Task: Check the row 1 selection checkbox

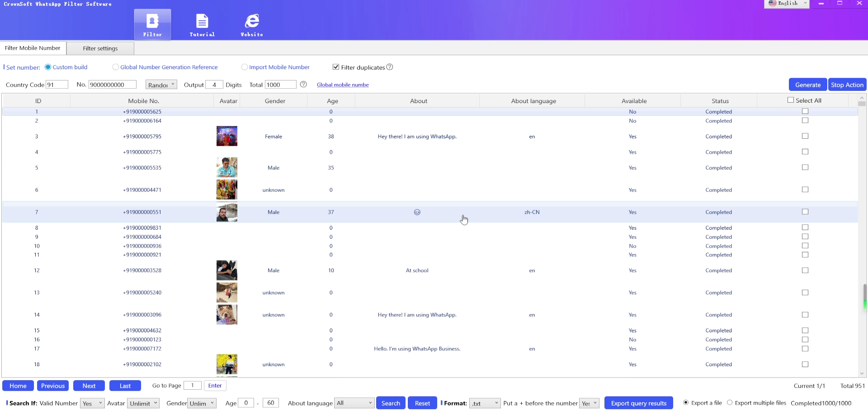Action: (x=805, y=111)
